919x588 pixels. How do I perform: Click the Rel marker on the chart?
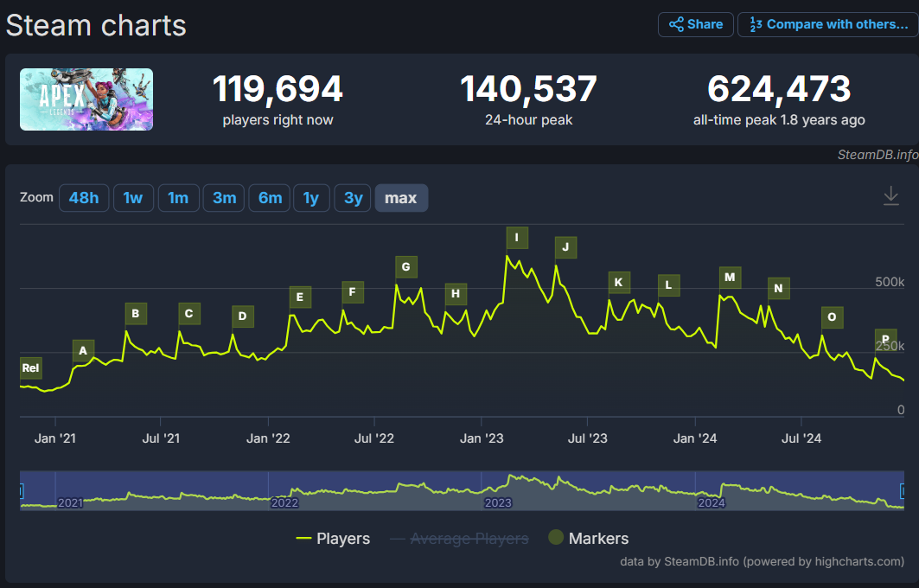(x=30, y=368)
